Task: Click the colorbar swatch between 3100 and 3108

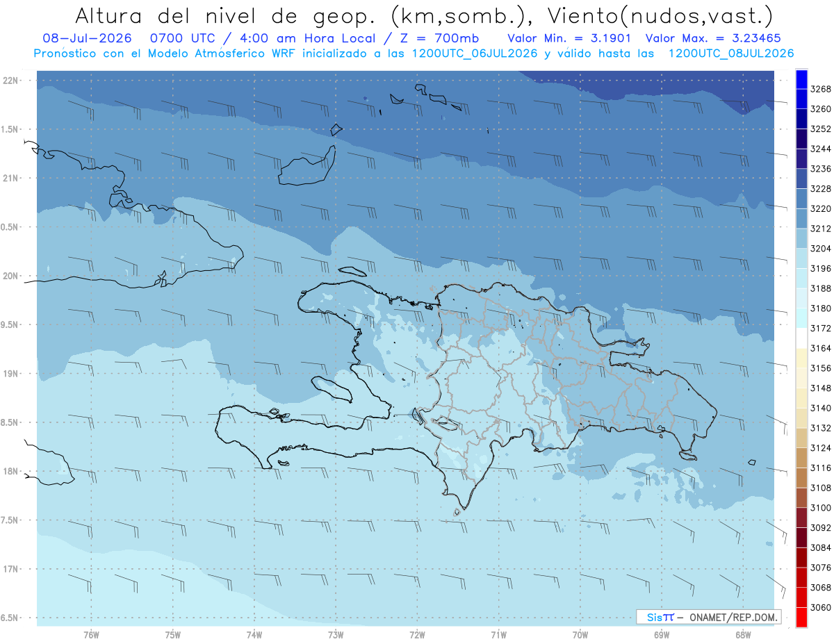Action: (x=801, y=497)
